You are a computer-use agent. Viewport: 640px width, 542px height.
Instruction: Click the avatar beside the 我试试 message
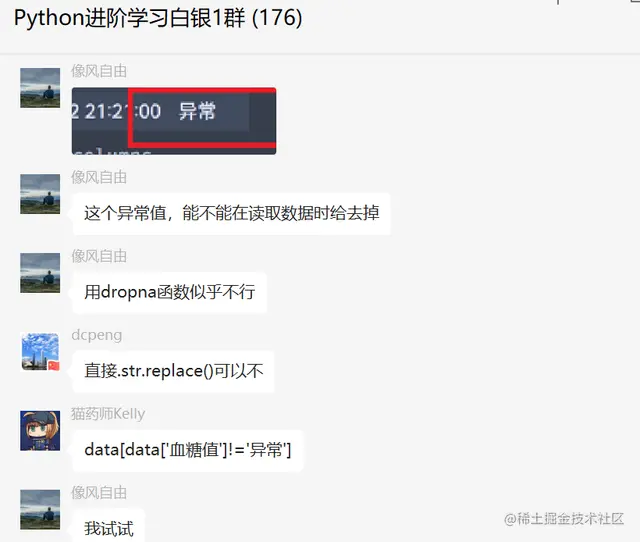pyautogui.click(x=40, y=509)
